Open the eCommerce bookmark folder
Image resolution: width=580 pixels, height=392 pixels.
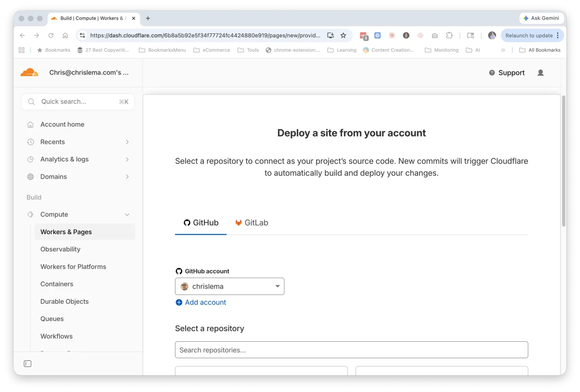pos(212,50)
